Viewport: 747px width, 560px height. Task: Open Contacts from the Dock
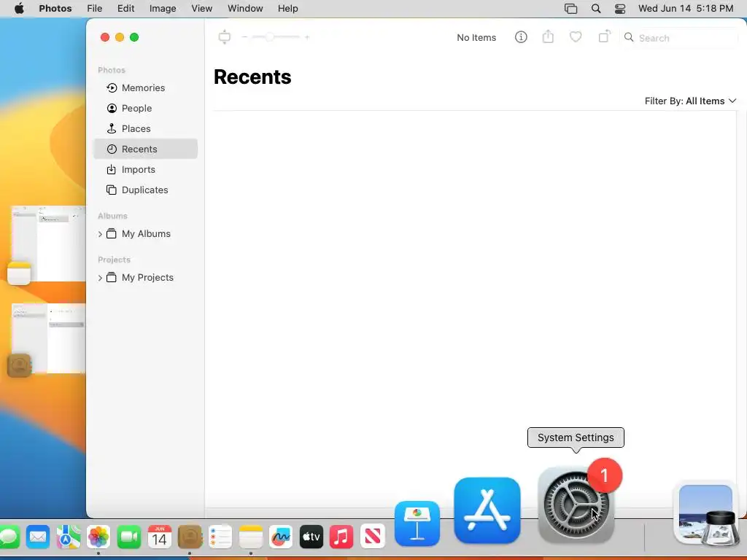[x=190, y=537]
